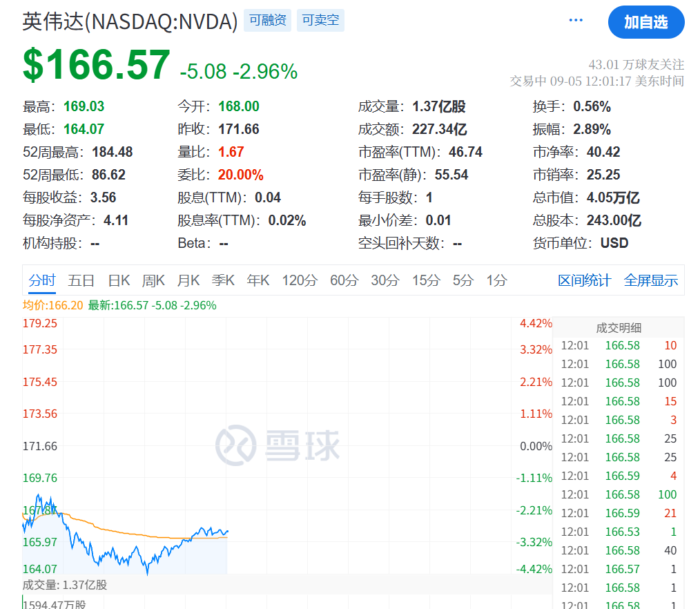Switch to the 分时 chart tab
700x609 pixels.
pyautogui.click(x=42, y=280)
